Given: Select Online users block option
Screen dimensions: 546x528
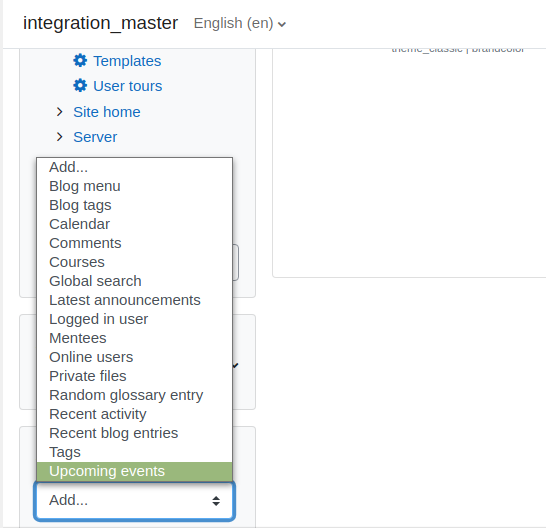Looking at the screenshot, I should pos(134,357).
